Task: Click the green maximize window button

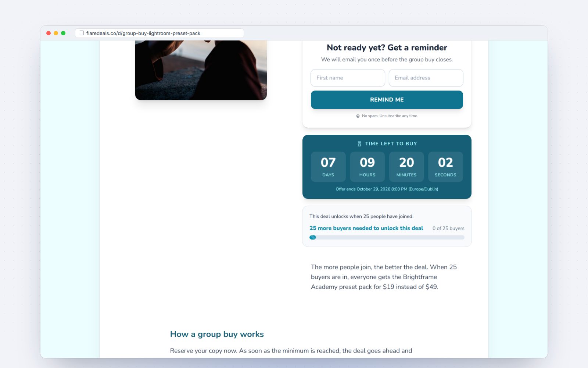Action: point(63,33)
